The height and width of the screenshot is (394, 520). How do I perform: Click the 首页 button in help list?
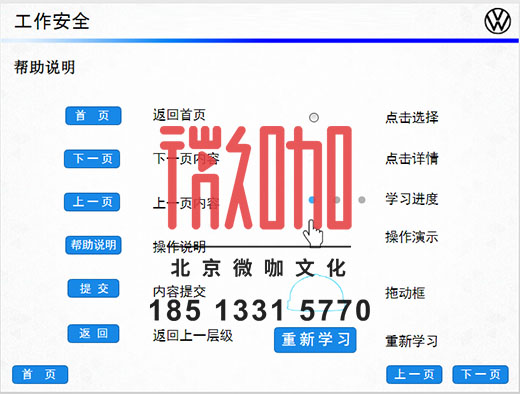[x=93, y=116]
